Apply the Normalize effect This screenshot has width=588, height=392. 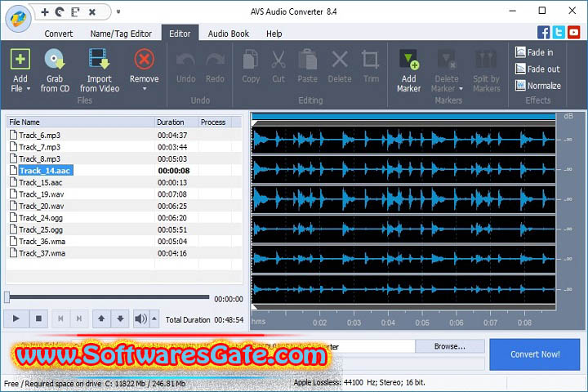click(x=537, y=86)
